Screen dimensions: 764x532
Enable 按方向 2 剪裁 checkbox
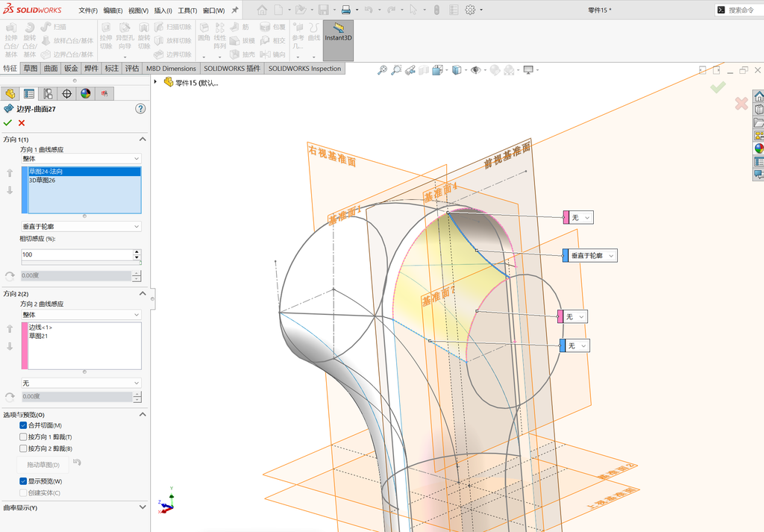point(23,448)
